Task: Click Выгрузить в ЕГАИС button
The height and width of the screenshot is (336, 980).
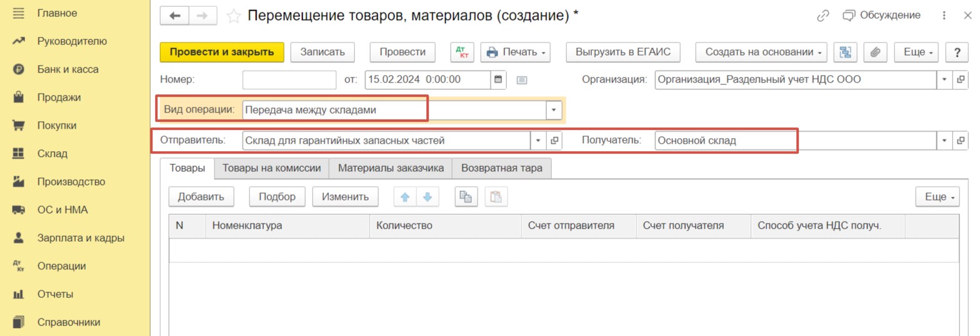Action: (x=622, y=52)
